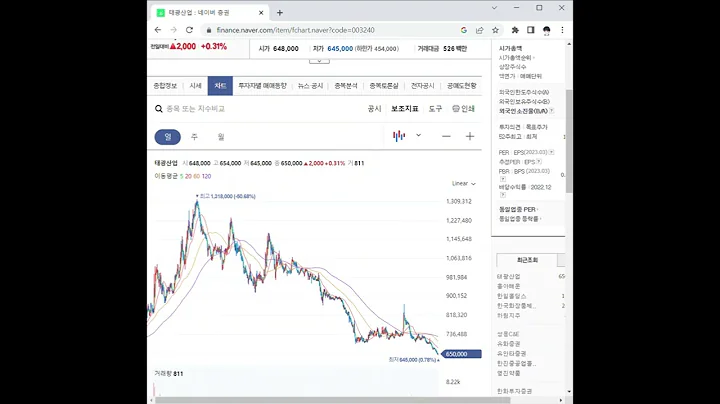This screenshot has width=720, height=404.
Task: Open help icon next to 추정PER EPS
Action: (x=539, y=162)
